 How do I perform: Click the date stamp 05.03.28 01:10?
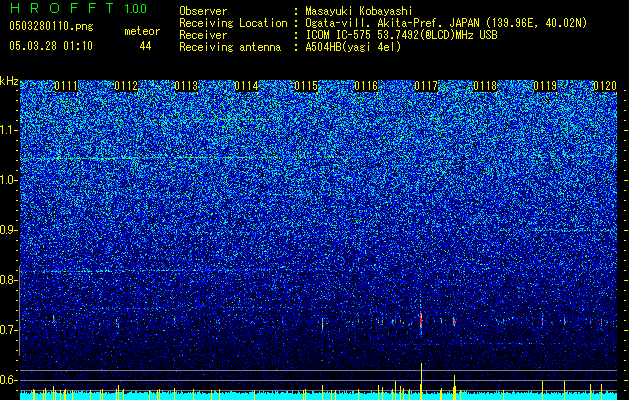[51, 46]
